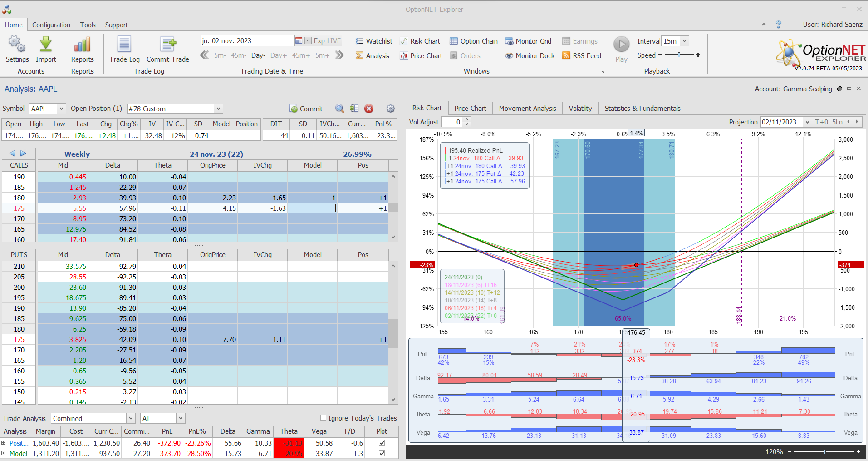868x461 pixels.
Task: Open the All filter dropdown
Action: point(181,418)
